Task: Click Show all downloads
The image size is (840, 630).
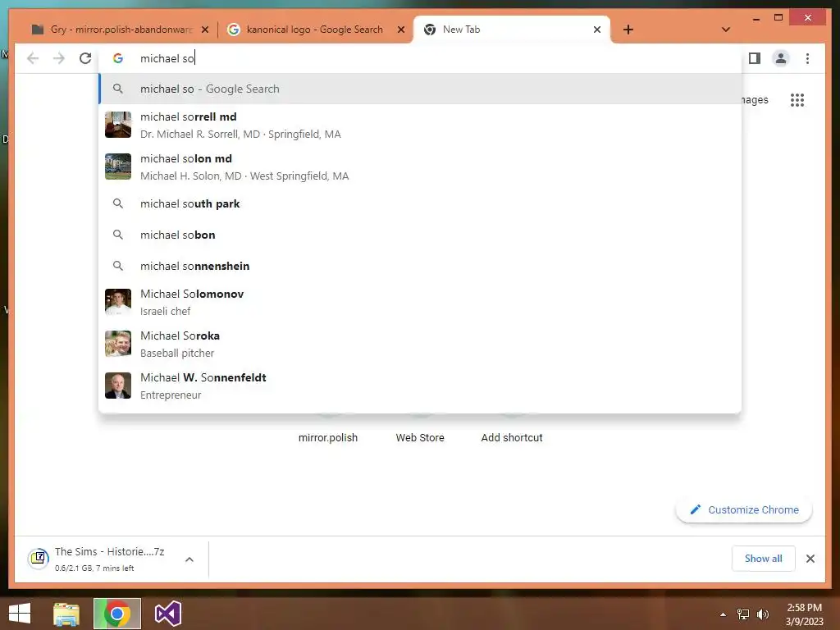Action: (763, 559)
